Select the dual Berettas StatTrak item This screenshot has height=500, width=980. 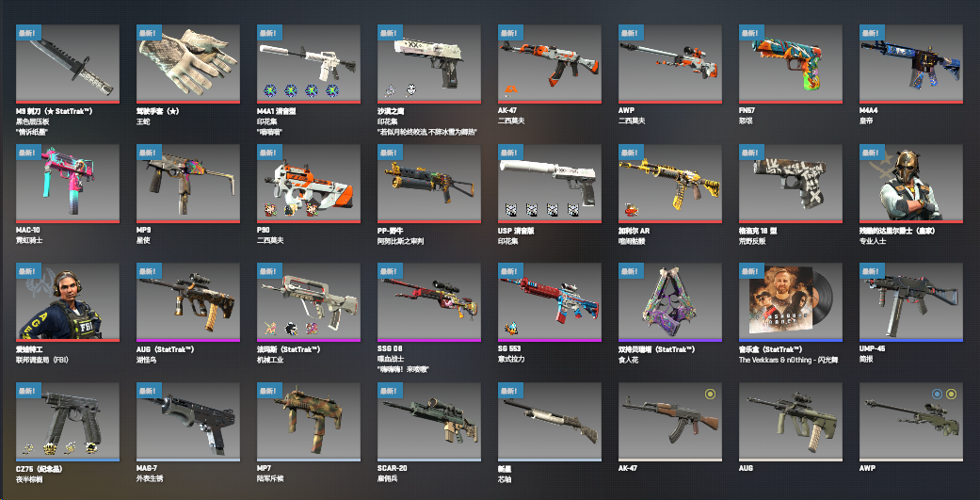point(670,302)
